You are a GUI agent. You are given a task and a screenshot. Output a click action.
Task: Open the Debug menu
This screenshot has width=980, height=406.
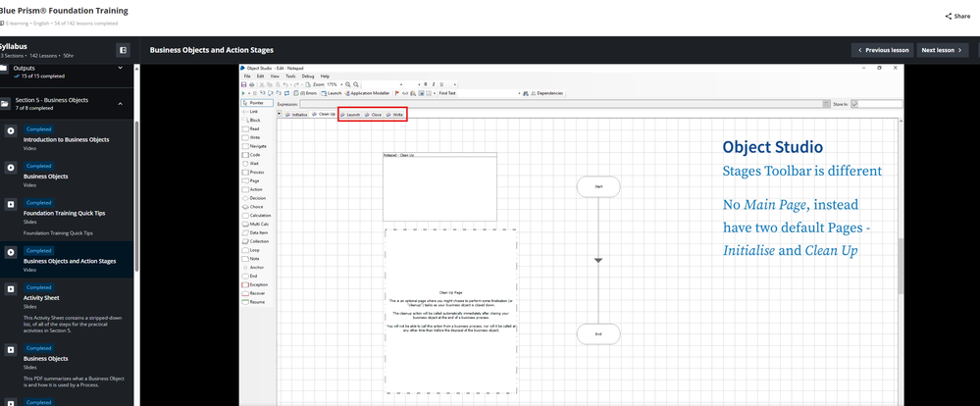click(x=308, y=76)
